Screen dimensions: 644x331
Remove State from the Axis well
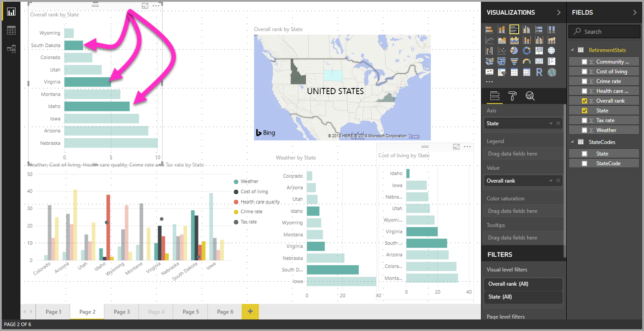[x=558, y=124]
